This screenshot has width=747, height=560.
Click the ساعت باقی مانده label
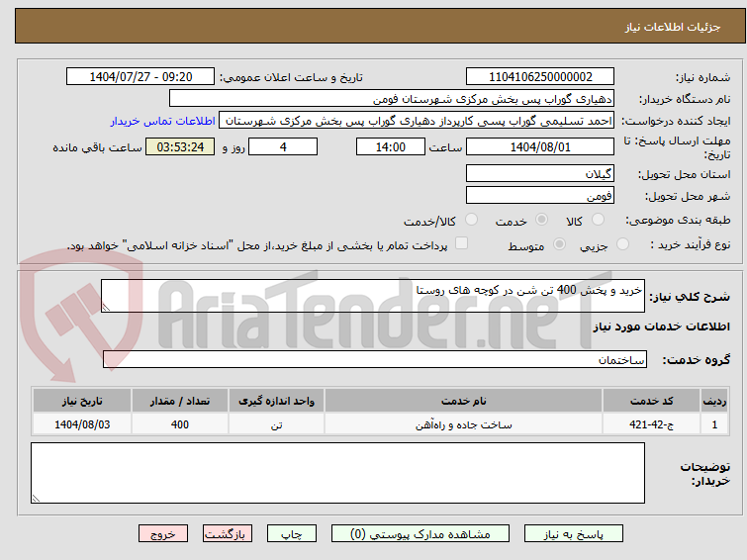tap(97, 147)
